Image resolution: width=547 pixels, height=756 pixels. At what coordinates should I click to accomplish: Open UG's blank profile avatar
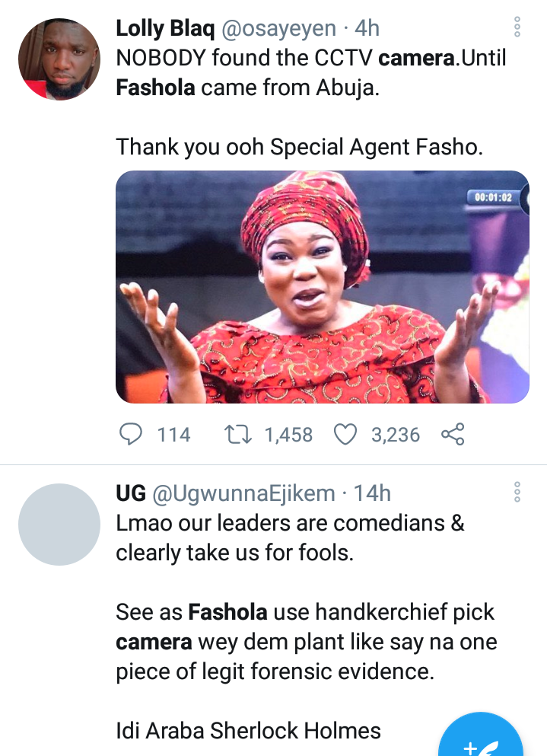point(59,524)
